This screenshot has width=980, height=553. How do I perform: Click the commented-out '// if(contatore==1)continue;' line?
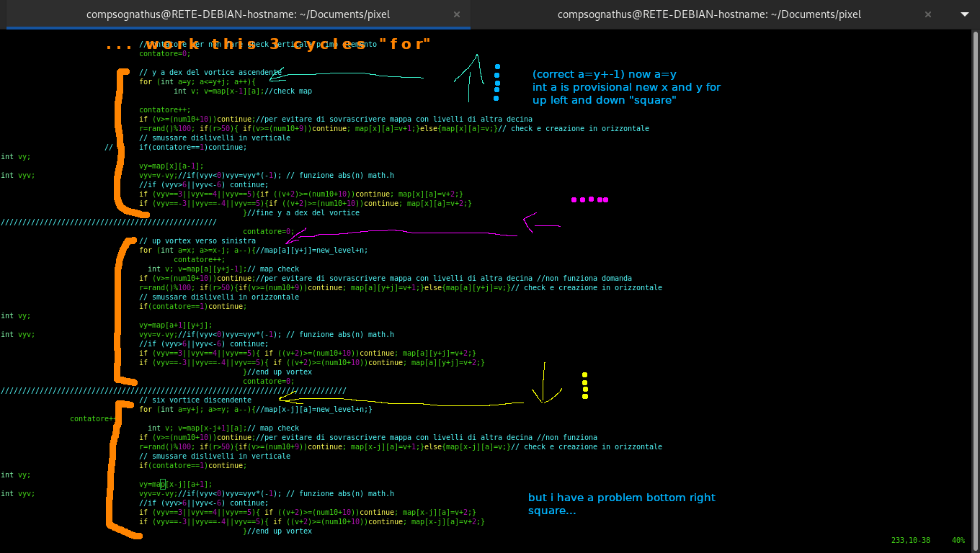click(176, 148)
